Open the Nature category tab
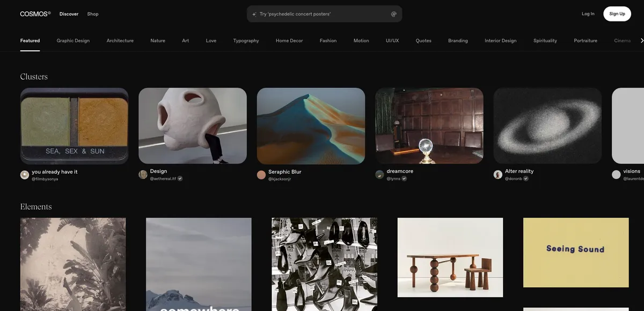644x311 pixels. pos(158,41)
